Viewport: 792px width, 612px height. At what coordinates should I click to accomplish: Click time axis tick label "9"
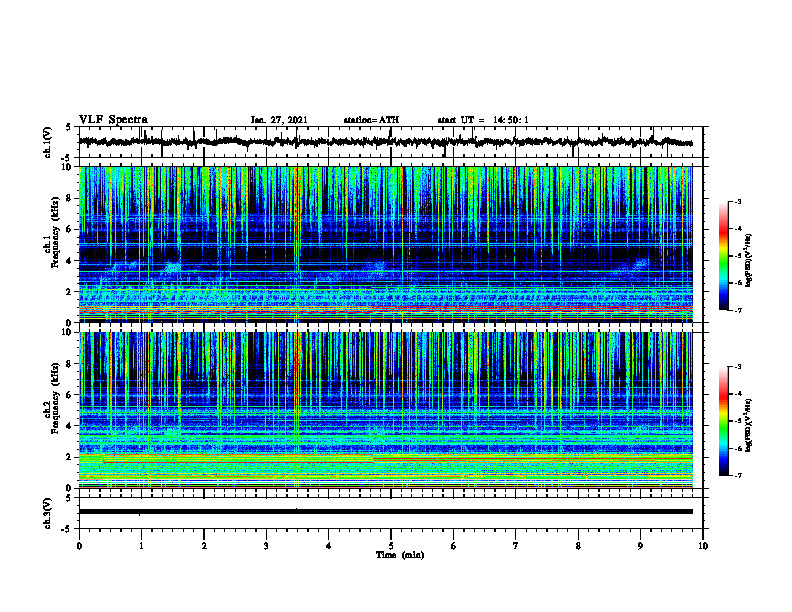pos(640,546)
